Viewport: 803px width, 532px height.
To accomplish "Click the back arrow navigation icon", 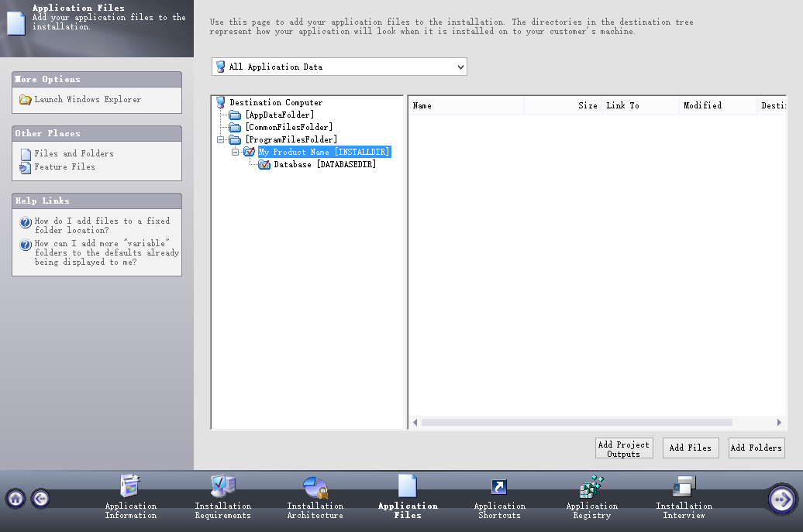I will pos(40,499).
